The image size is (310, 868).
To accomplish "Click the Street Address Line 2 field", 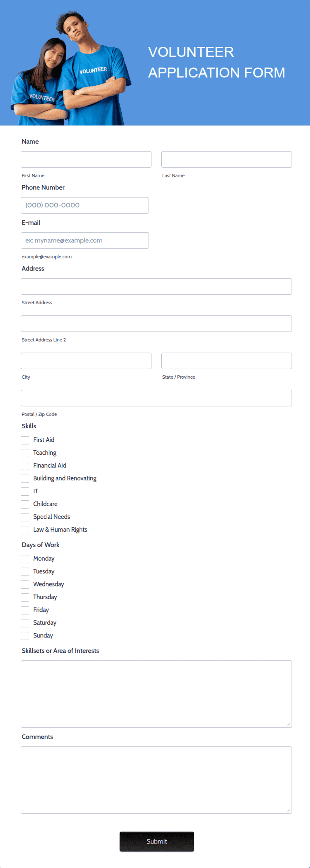I will [x=156, y=324].
